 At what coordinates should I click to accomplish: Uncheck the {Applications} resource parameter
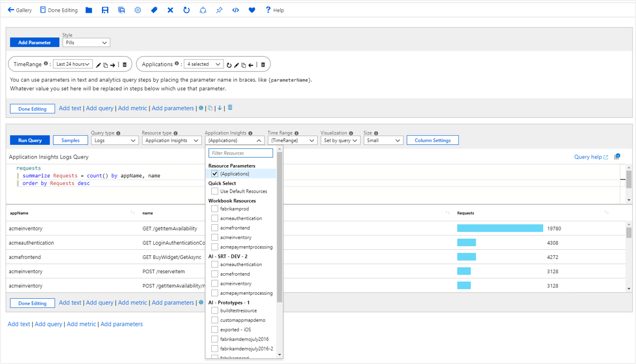coord(215,174)
